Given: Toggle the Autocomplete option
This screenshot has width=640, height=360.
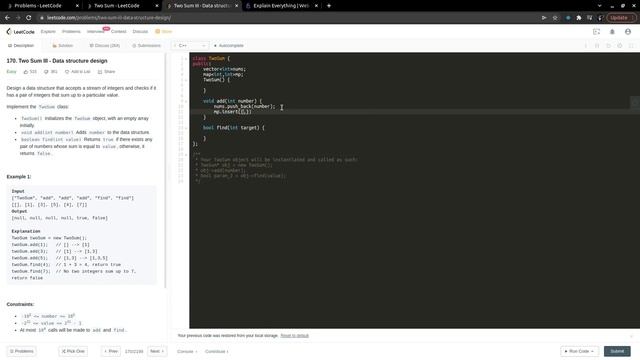Looking at the screenshot, I should (229, 46).
